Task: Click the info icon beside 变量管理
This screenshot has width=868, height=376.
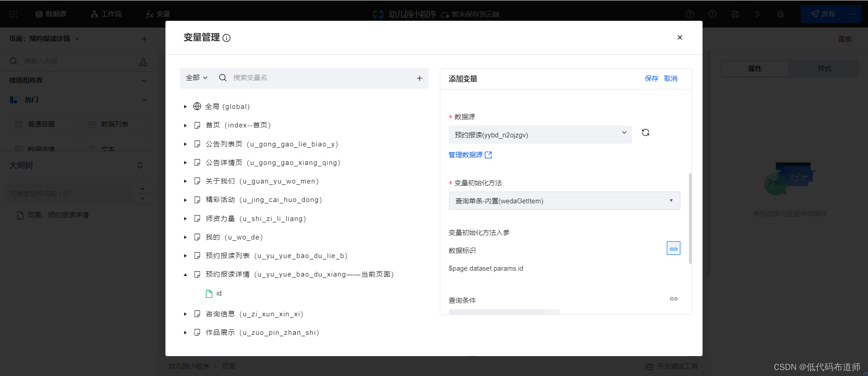Action: pyautogui.click(x=226, y=38)
